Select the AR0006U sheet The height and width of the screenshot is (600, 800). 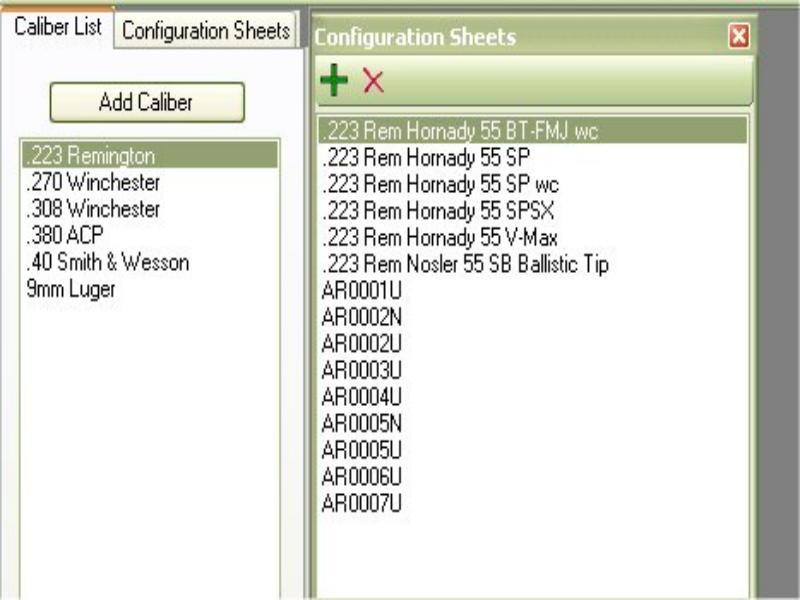coord(533,477)
